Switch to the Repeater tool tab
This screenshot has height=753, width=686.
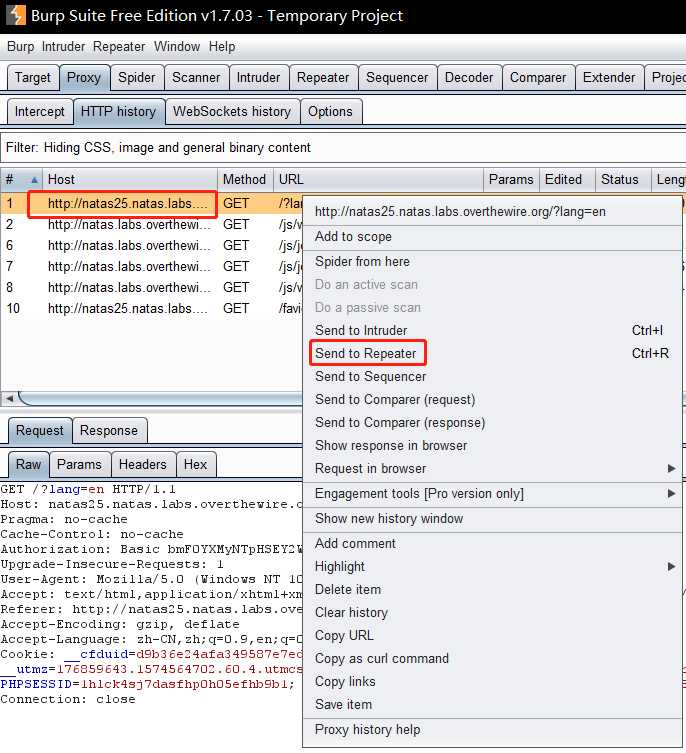coord(323,78)
